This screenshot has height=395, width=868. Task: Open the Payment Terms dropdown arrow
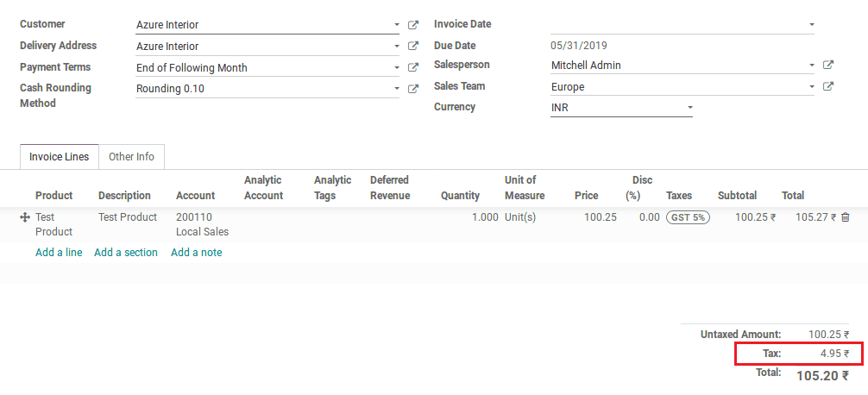click(x=396, y=67)
